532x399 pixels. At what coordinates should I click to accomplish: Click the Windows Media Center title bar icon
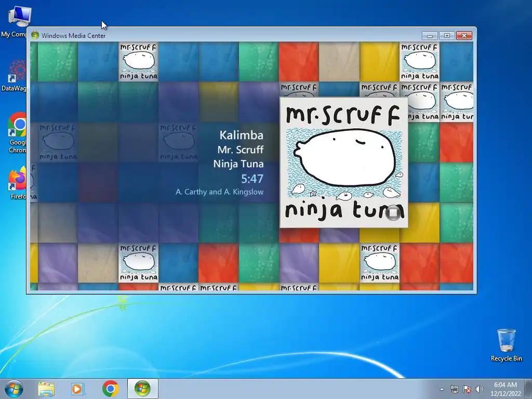tap(35, 35)
